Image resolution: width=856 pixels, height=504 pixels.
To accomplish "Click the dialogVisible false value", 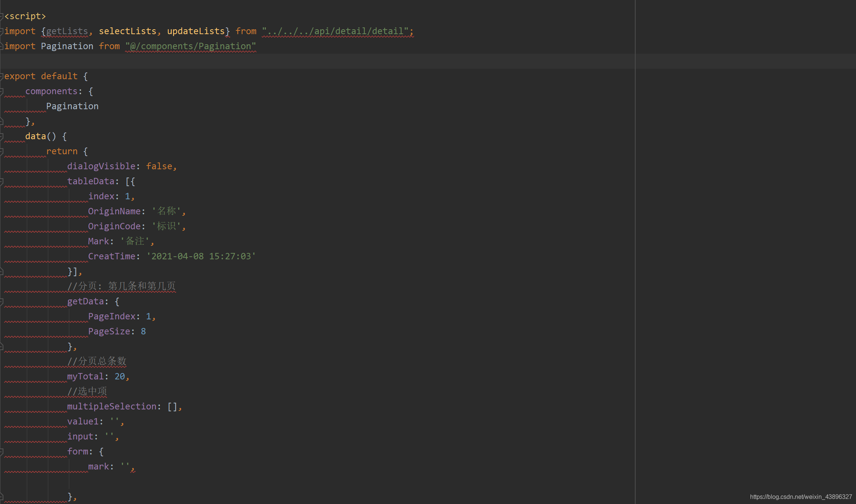I will 159,166.
